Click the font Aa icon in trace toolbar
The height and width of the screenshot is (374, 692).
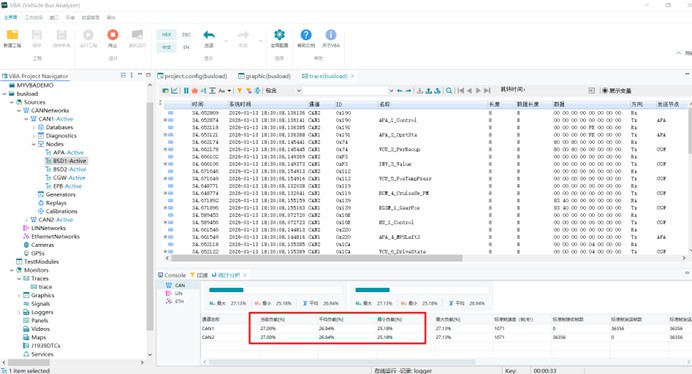coord(222,91)
